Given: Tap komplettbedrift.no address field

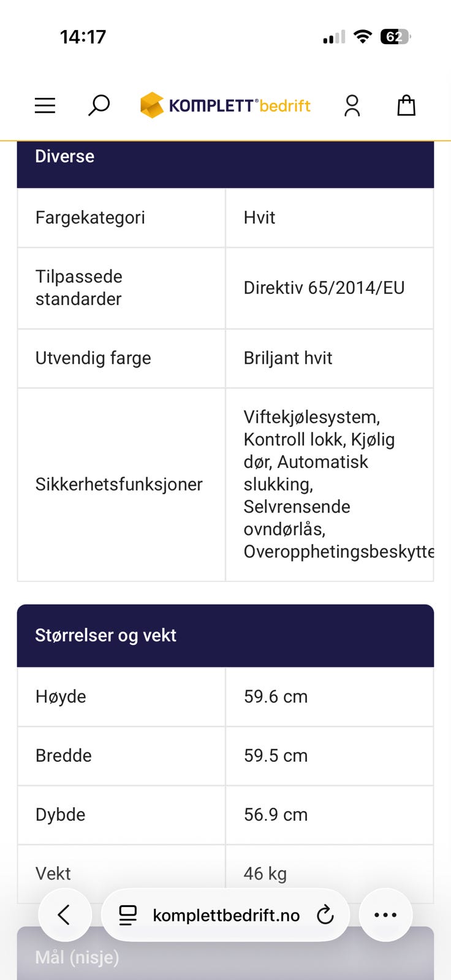Looking at the screenshot, I should (x=226, y=915).
